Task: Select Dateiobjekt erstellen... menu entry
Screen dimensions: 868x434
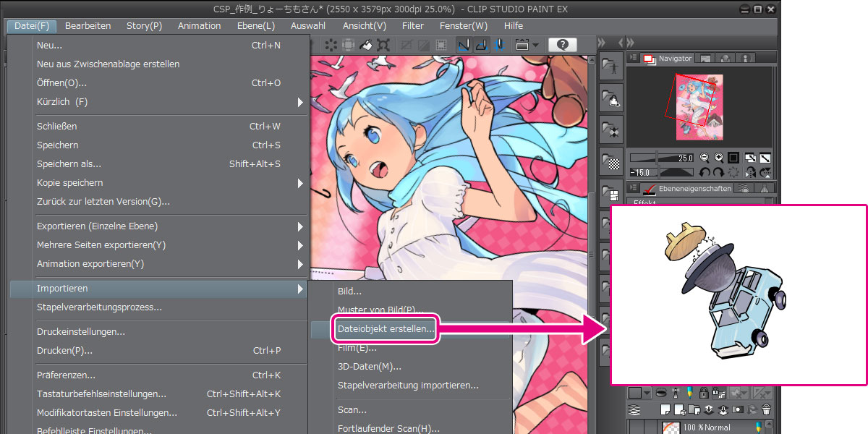Action: click(x=386, y=329)
